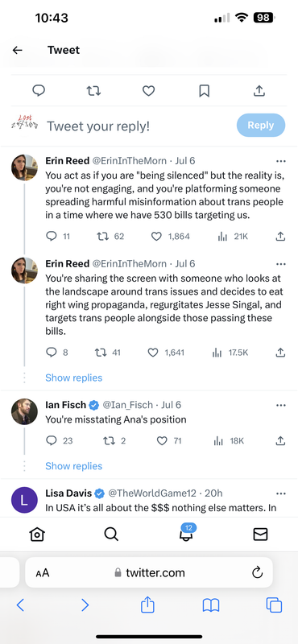Open the Notifications bell with 12 badge

[187, 533]
